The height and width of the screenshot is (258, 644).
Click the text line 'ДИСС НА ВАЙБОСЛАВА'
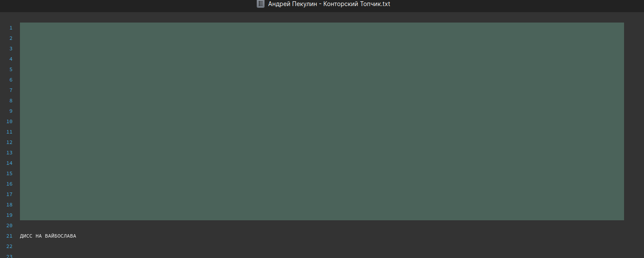(48, 236)
